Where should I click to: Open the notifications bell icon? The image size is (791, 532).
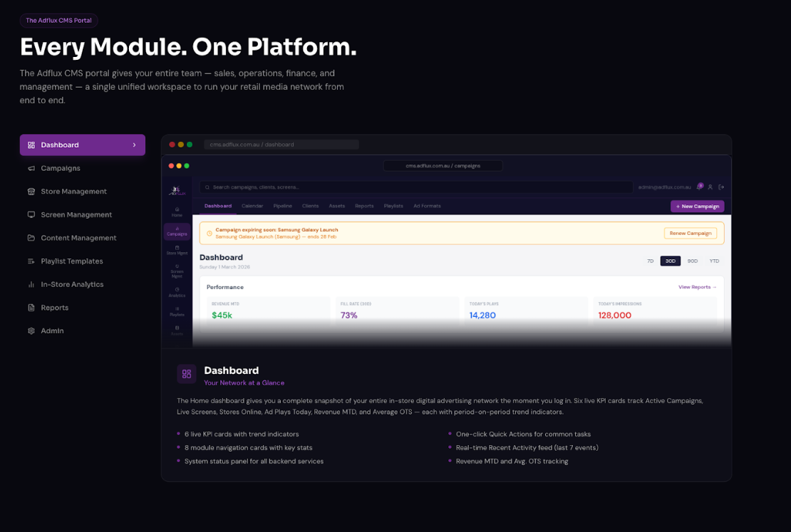tap(700, 187)
